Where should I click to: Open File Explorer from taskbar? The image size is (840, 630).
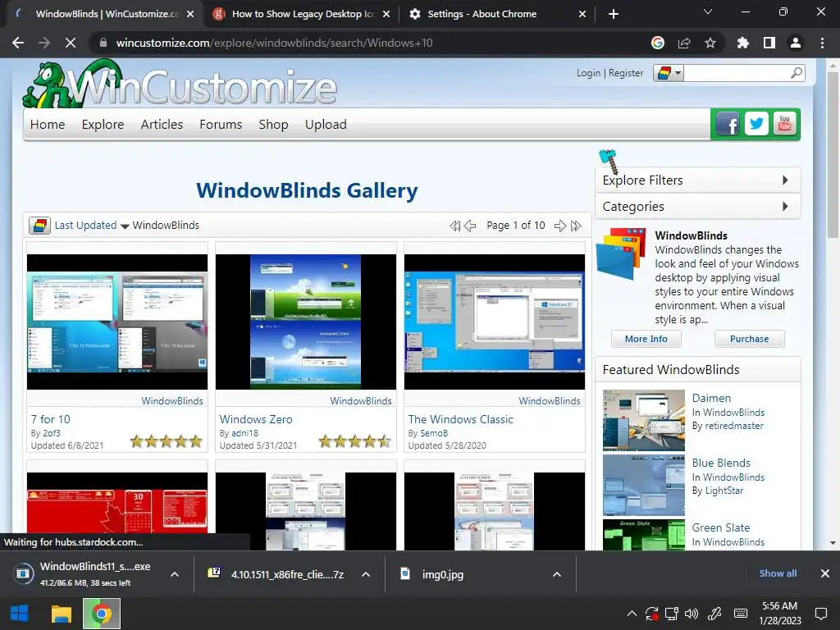tap(61, 614)
